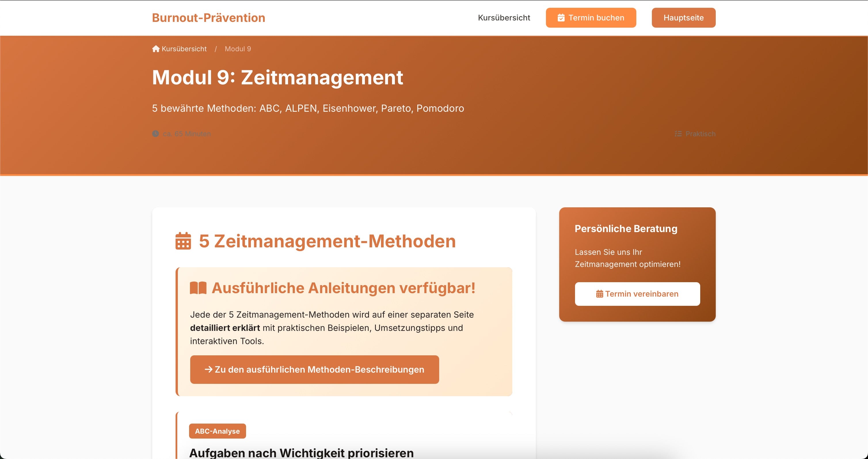The height and width of the screenshot is (459, 868).
Task: Click the clock icon beside ca. 65 Minuten
Action: [x=155, y=134]
